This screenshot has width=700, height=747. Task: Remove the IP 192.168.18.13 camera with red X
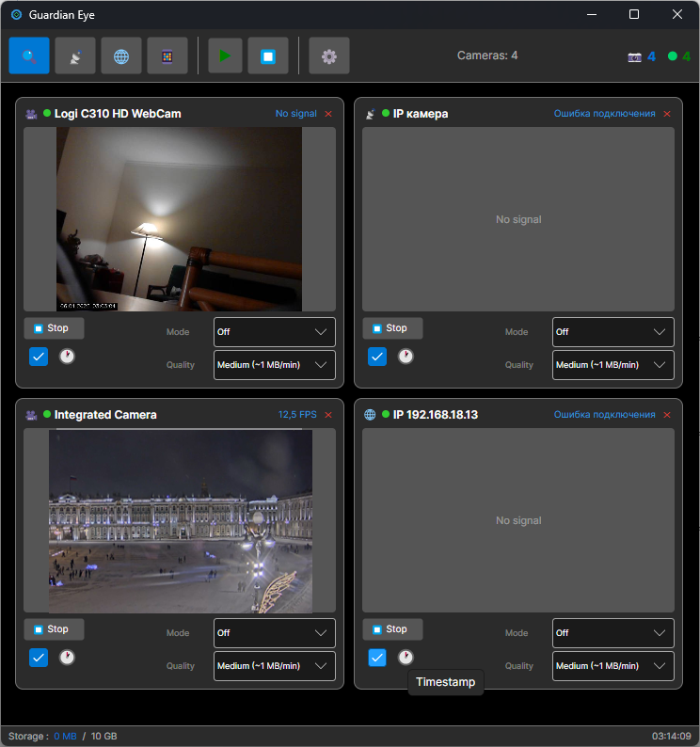[x=667, y=415]
